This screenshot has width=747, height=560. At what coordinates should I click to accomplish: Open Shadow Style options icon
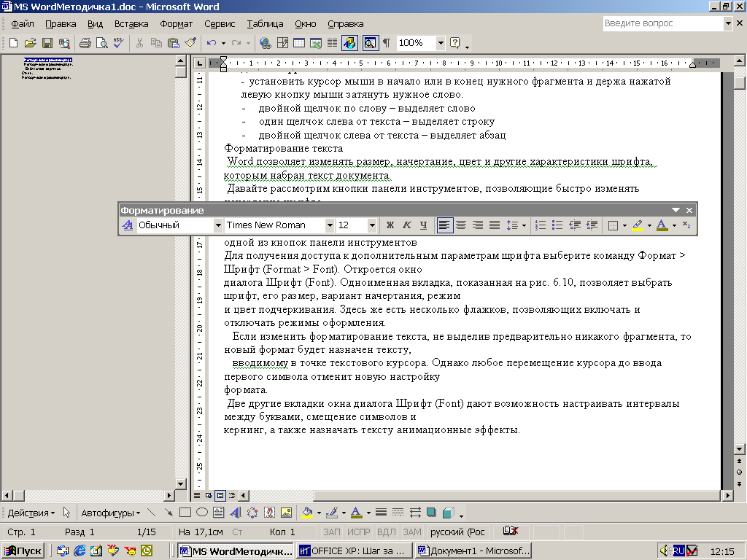431,513
